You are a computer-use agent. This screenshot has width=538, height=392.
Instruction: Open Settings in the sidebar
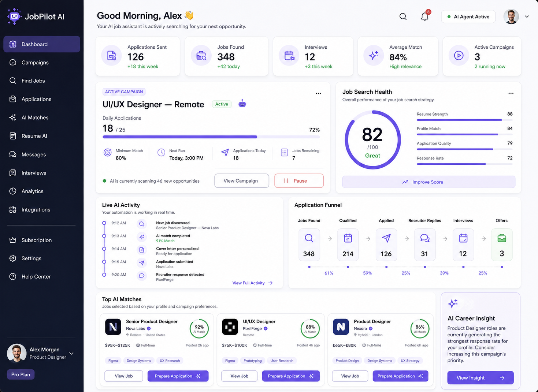[x=42, y=258]
